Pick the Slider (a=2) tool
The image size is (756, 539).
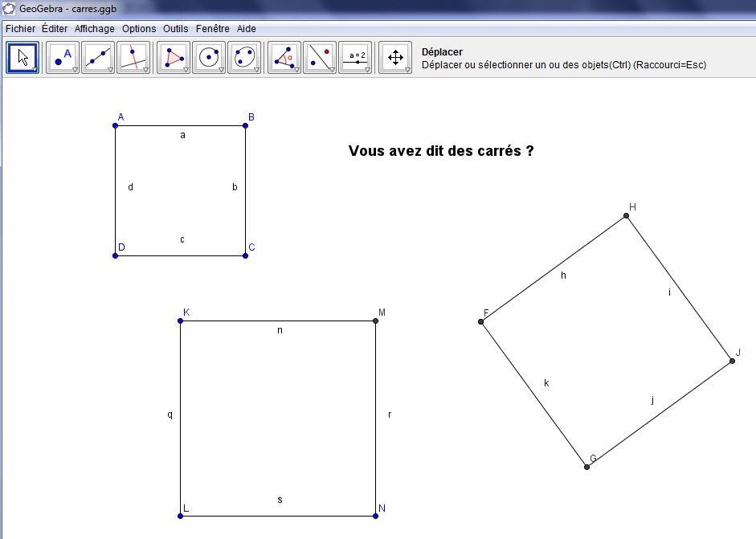pyautogui.click(x=354, y=58)
